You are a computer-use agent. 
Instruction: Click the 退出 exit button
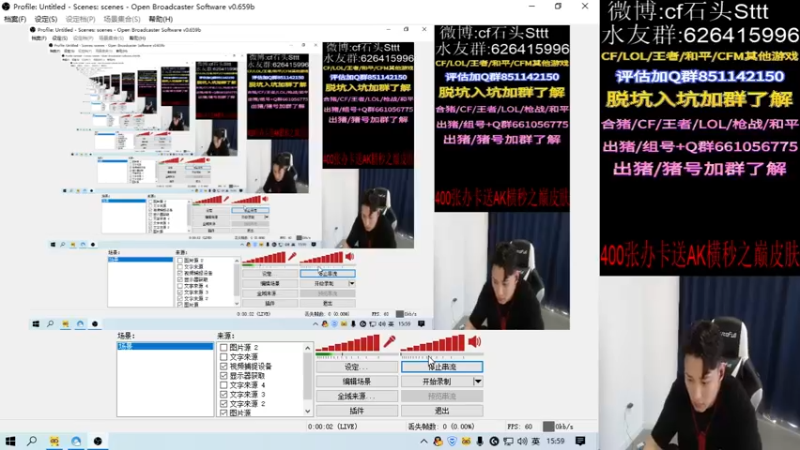[442, 410]
